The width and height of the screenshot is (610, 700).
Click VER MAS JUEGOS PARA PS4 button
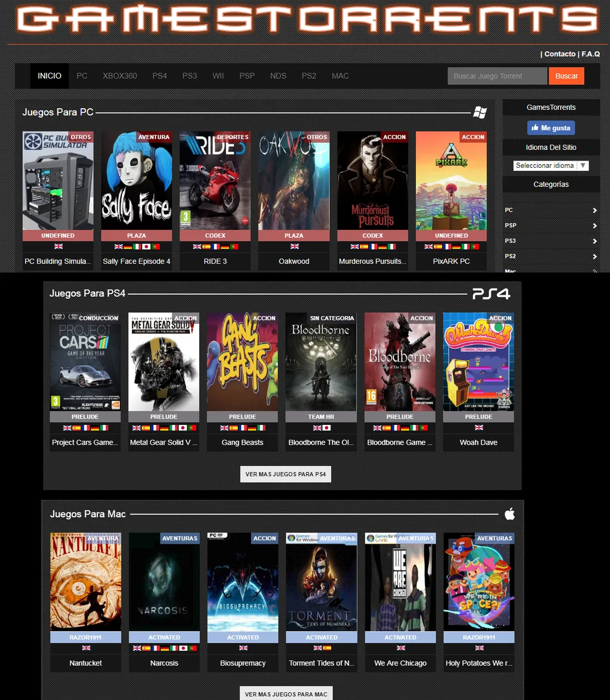click(x=286, y=474)
